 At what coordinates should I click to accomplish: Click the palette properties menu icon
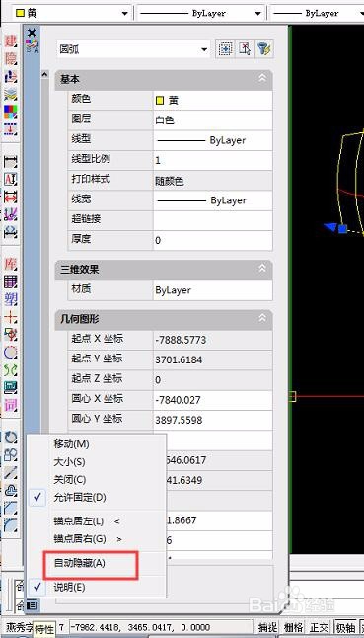[x=32, y=605]
